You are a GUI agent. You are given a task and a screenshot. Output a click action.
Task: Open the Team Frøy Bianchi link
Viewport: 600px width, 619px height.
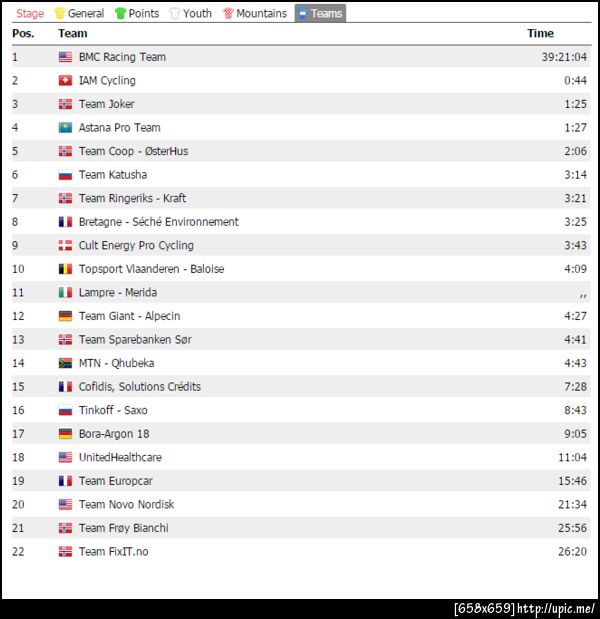click(x=124, y=528)
